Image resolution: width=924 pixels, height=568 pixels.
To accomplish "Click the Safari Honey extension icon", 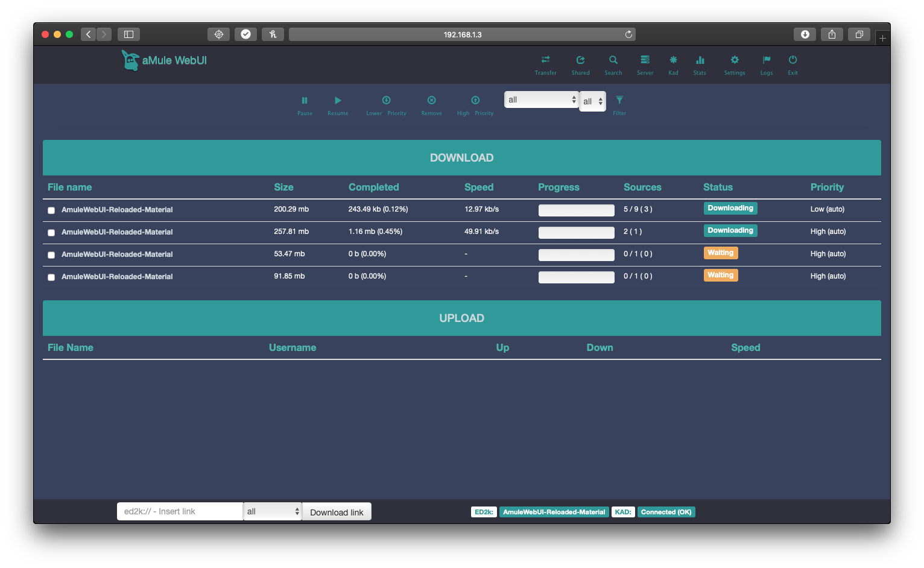I will pyautogui.click(x=273, y=34).
